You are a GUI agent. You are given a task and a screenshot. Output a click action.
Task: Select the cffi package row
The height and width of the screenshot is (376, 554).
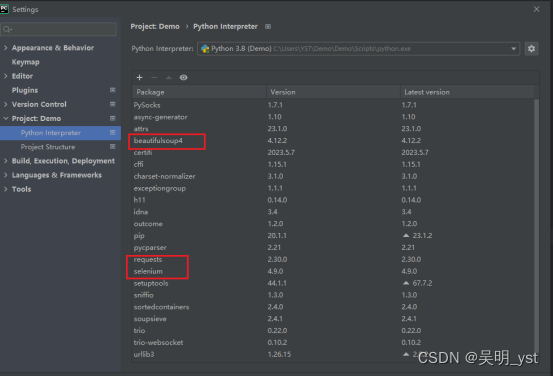pyautogui.click(x=333, y=164)
